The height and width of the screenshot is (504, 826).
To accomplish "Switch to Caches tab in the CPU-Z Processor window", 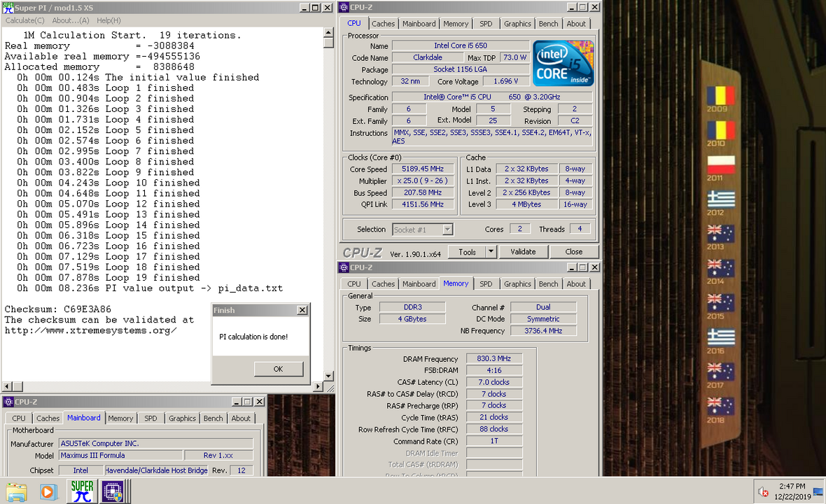I will (x=383, y=24).
